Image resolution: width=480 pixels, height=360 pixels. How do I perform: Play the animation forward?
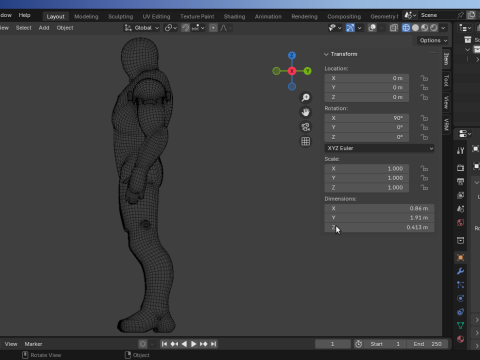click(194, 344)
